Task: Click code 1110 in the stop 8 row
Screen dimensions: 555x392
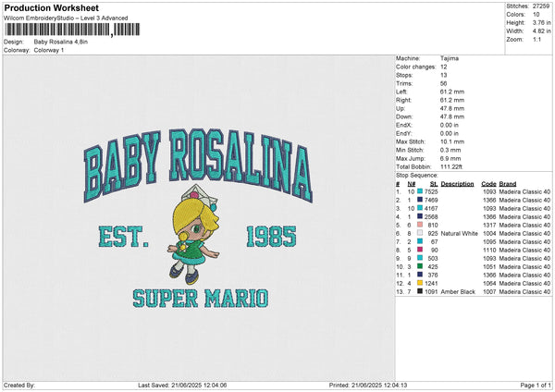Action: click(x=489, y=251)
